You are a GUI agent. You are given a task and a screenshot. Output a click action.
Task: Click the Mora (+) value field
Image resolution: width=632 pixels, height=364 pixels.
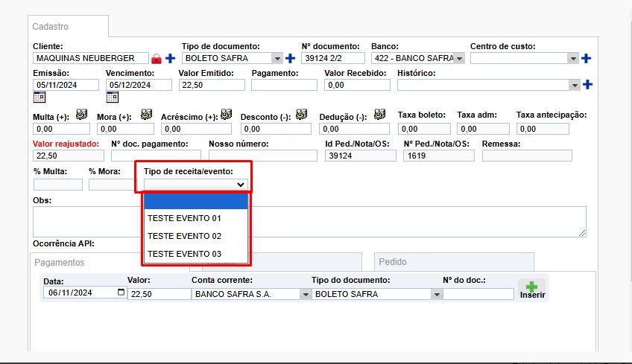pos(125,129)
